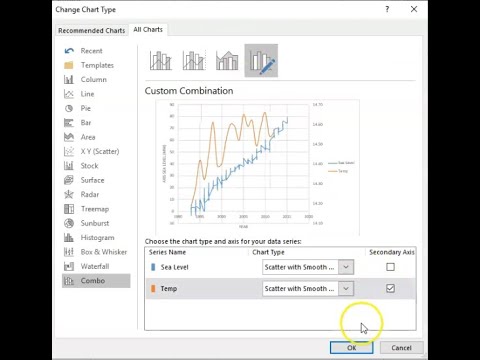Select the Treemap chart icon

pyautogui.click(x=69, y=209)
